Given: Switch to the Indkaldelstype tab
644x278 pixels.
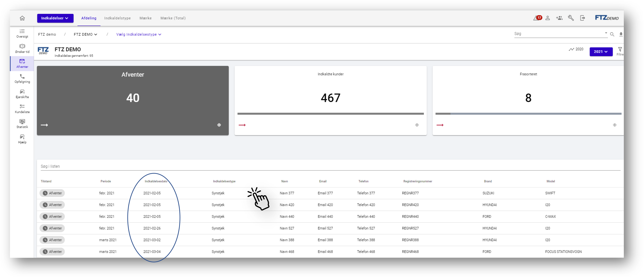Looking at the screenshot, I should coord(117,18).
